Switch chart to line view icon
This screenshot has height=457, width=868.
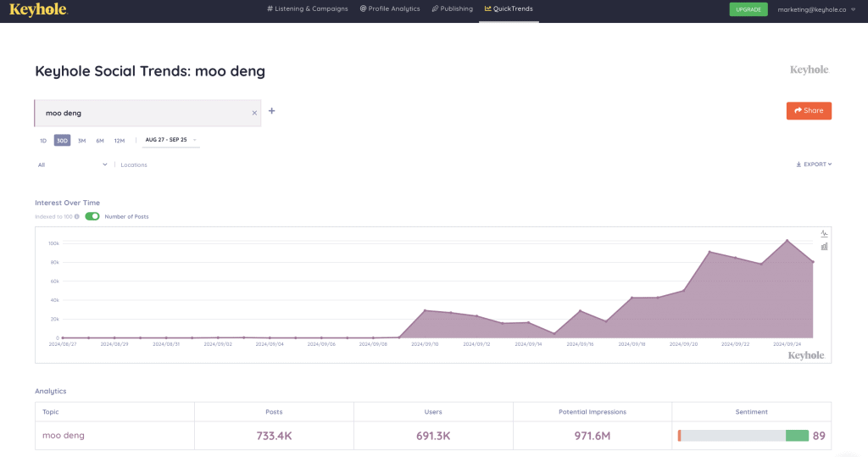tap(824, 234)
